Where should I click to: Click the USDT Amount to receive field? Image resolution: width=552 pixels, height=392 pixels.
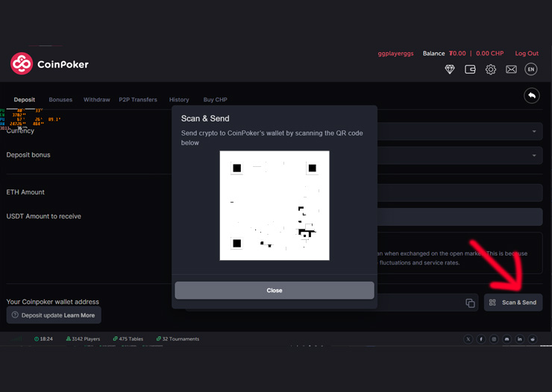click(460, 217)
